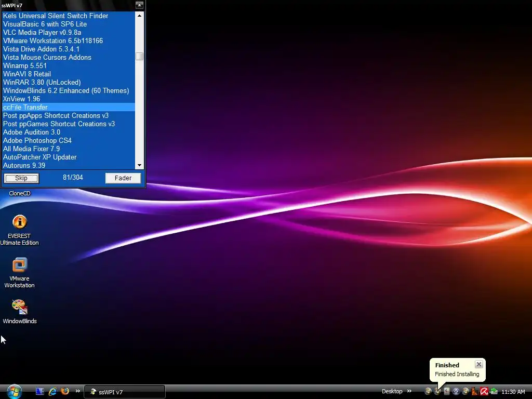Screen dimensions: 532x399
Task: Click the red antivirus tray icon
Action: point(484,391)
